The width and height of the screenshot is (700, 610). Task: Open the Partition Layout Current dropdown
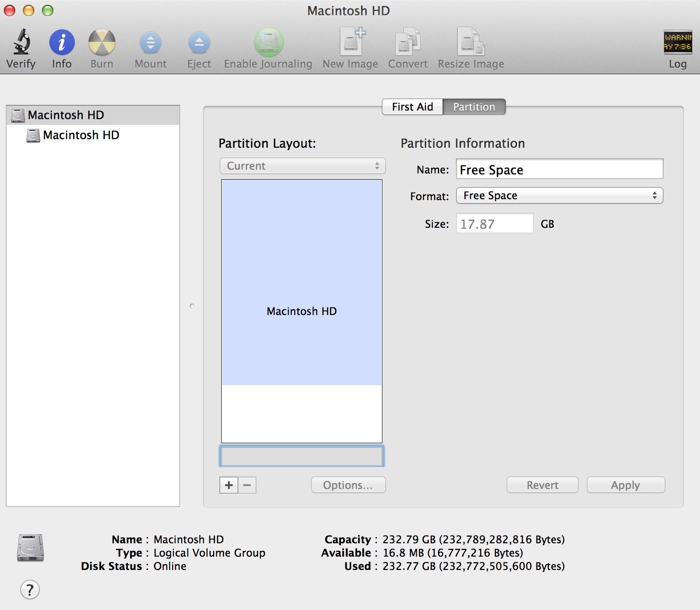coord(302,166)
